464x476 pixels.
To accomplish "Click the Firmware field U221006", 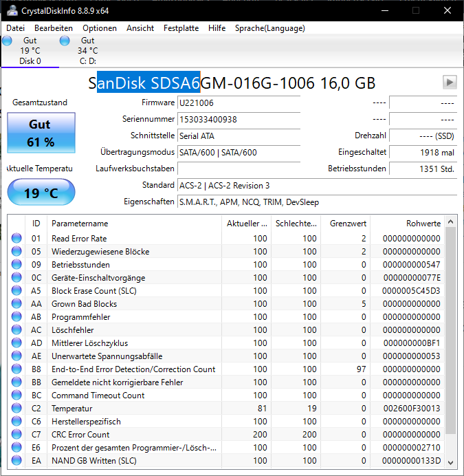I will point(239,103).
